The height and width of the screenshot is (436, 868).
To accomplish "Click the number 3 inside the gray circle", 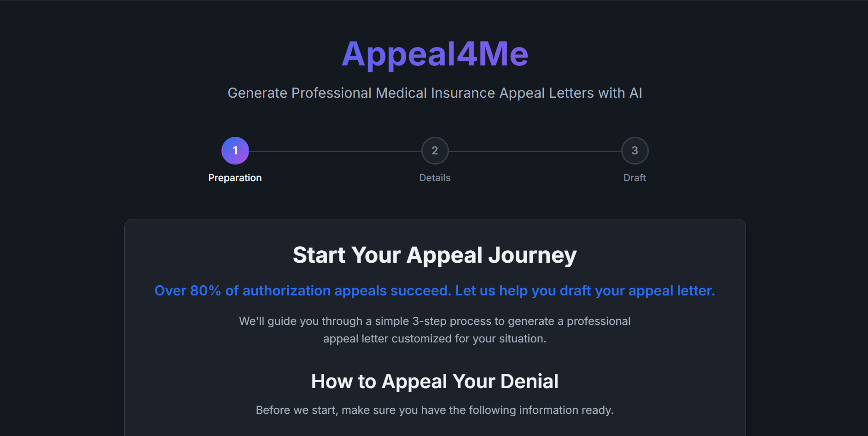I will (635, 150).
